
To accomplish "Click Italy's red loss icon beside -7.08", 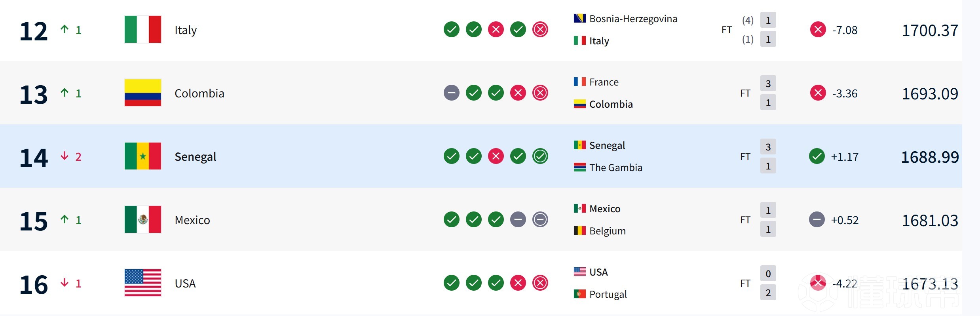I will 818,29.
